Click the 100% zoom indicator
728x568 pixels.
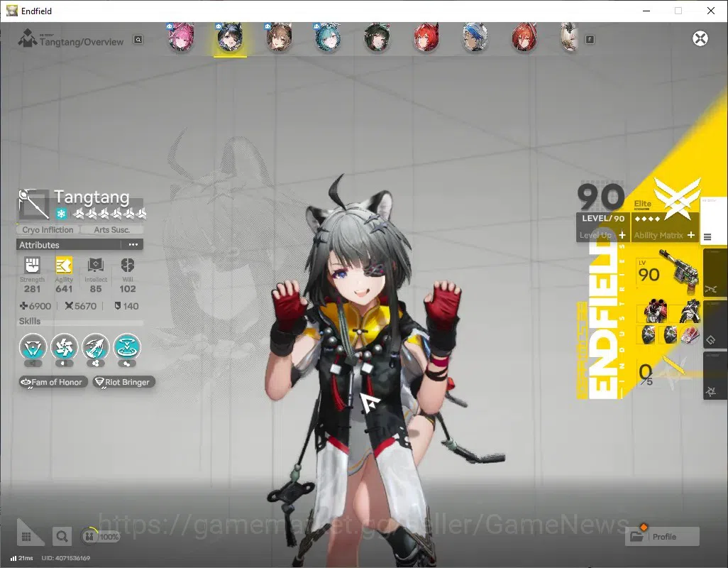point(100,537)
